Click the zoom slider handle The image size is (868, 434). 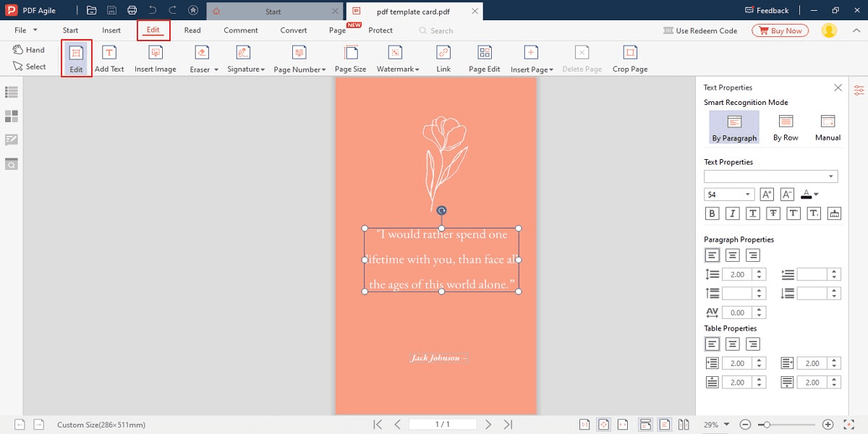point(767,425)
